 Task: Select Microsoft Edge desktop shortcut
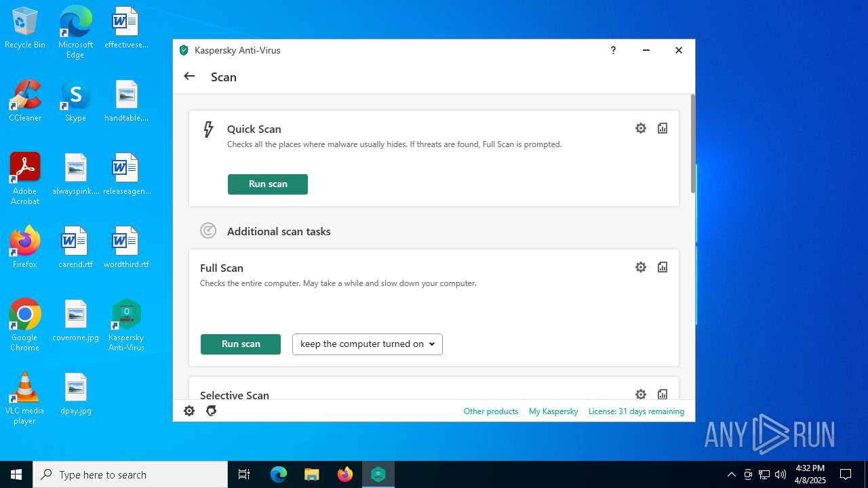tap(75, 33)
